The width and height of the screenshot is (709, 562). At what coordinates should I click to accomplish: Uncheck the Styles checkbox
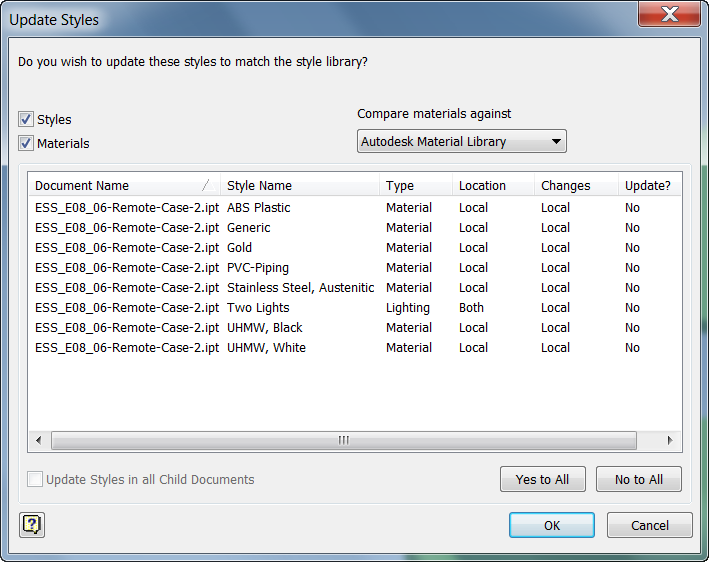(x=26, y=119)
